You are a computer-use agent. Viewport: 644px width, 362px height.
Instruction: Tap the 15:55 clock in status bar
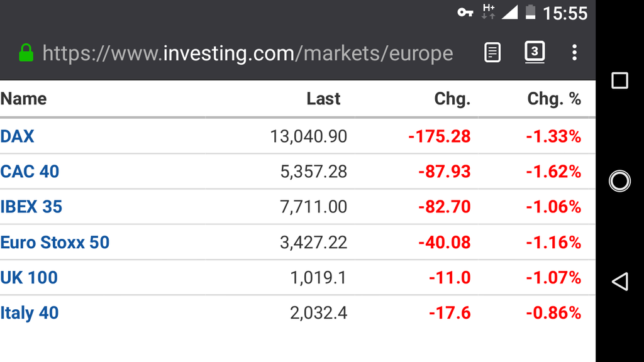pos(565,14)
